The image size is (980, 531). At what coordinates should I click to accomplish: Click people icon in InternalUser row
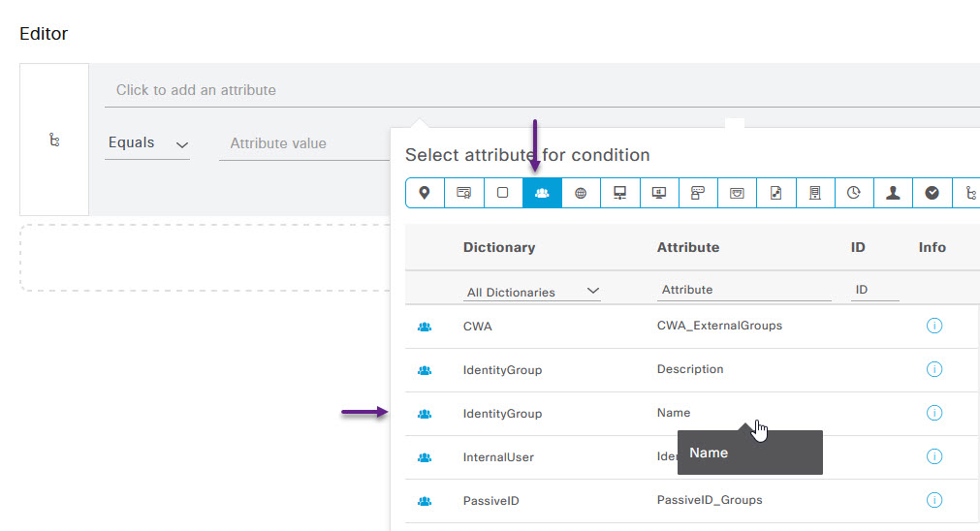click(425, 458)
